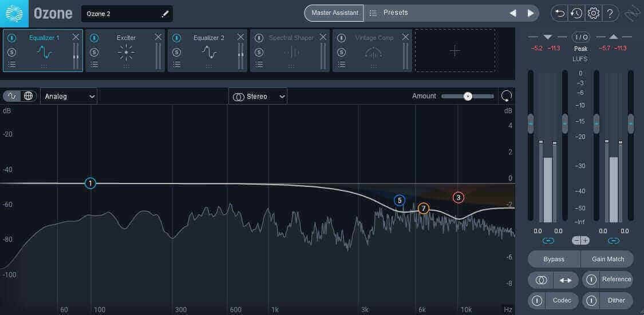Toggle Equalizer 1 power button

[x=12, y=38]
